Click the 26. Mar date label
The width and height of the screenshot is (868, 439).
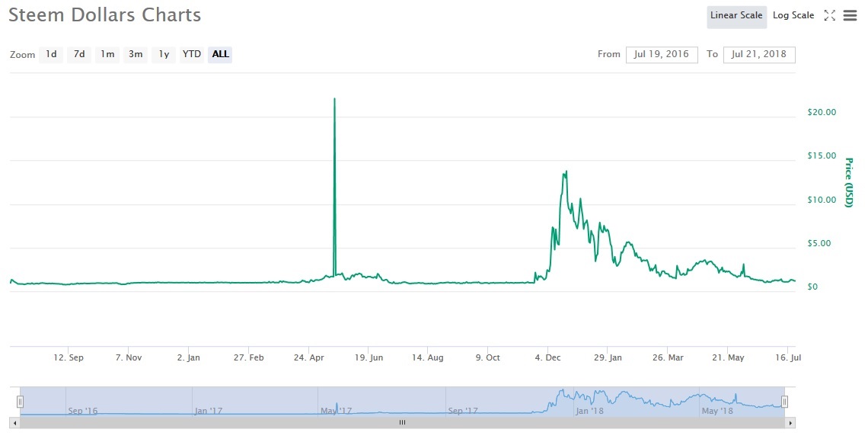668,357
